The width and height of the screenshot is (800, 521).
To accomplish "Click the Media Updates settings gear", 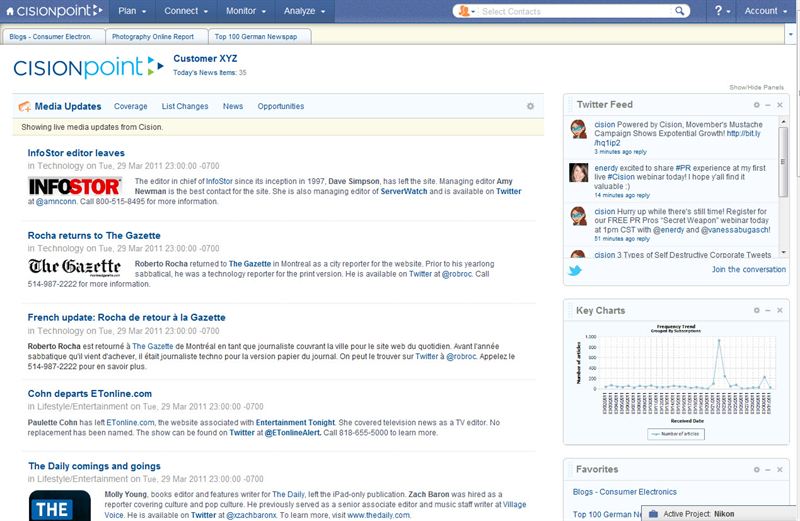I will coord(530,106).
